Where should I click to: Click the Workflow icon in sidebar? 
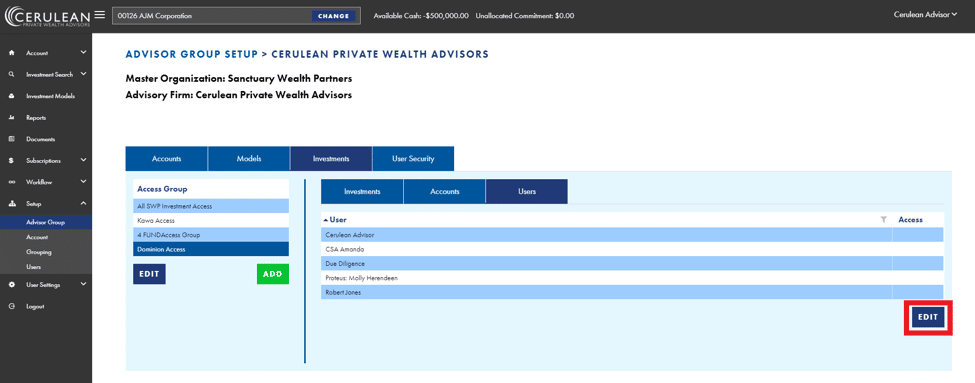[x=12, y=182]
